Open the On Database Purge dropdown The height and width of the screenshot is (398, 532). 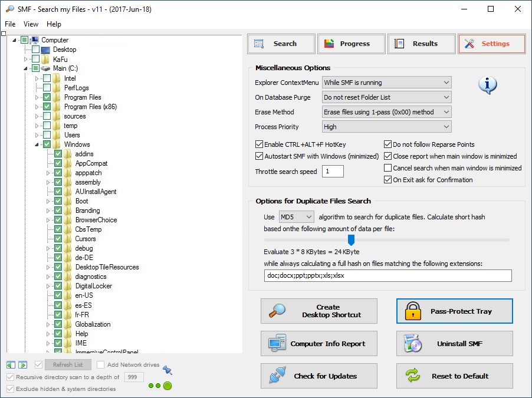coord(387,97)
